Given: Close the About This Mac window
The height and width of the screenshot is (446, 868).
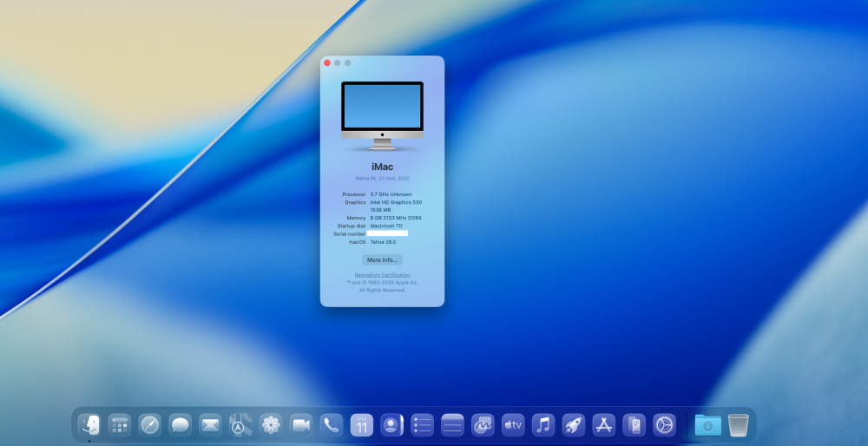Looking at the screenshot, I should pyautogui.click(x=327, y=63).
